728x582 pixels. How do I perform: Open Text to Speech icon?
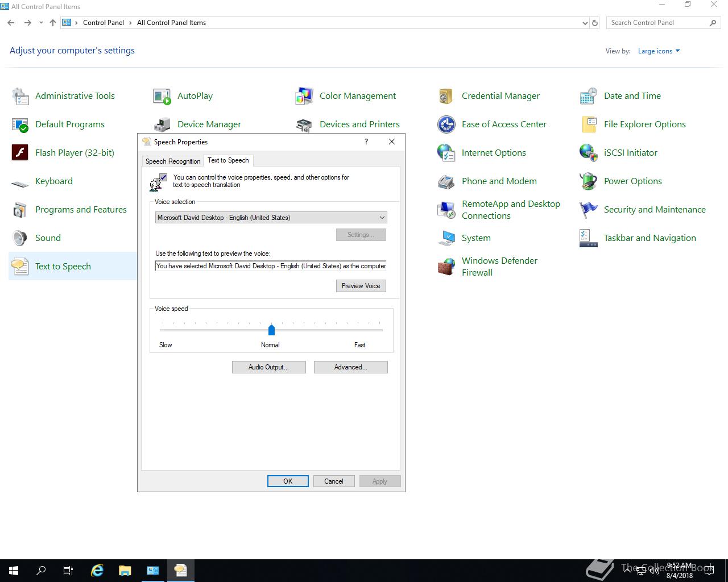(x=20, y=267)
